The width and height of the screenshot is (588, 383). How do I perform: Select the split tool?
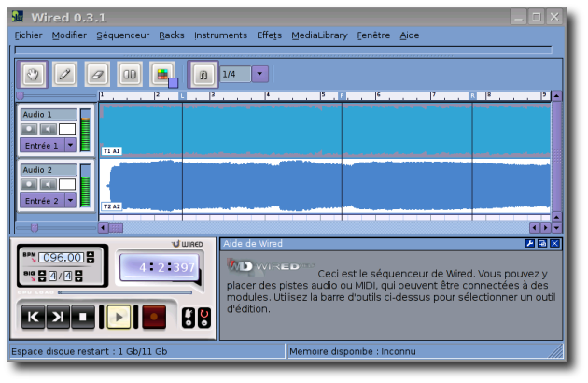(130, 75)
